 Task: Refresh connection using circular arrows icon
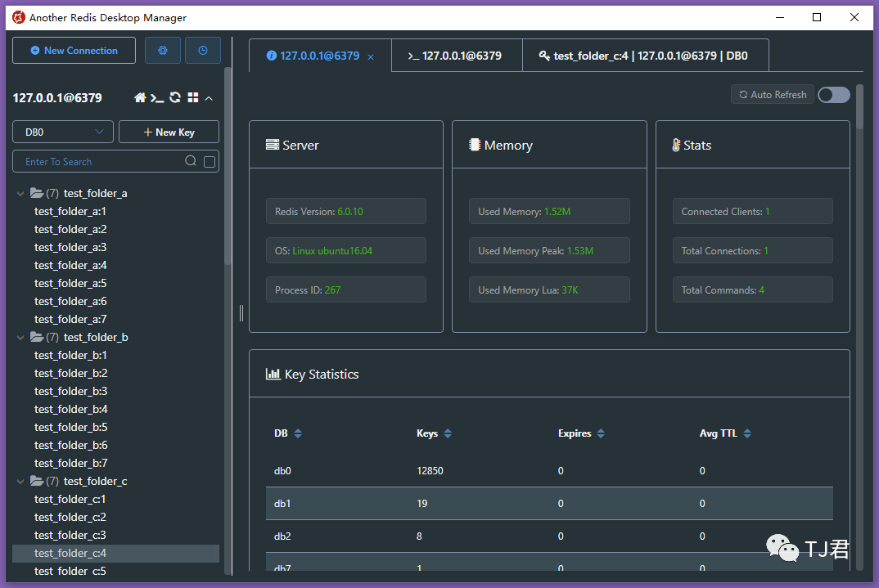pos(175,97)
